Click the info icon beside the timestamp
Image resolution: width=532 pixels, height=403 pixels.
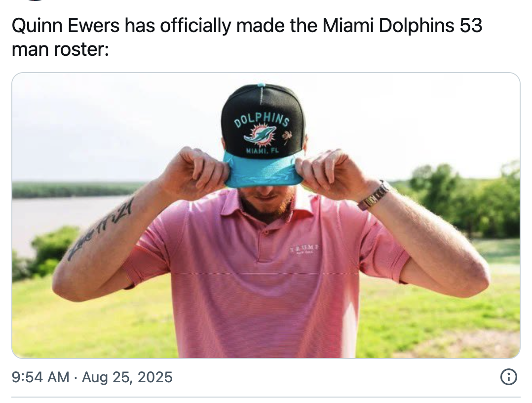(x=509, y=377)
